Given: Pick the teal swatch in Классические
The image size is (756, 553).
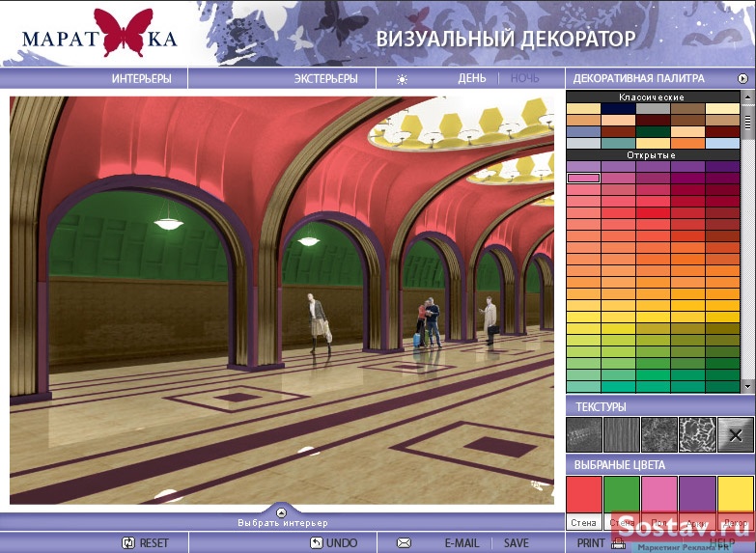Looking at the screenshot, I should click(618, 143).
